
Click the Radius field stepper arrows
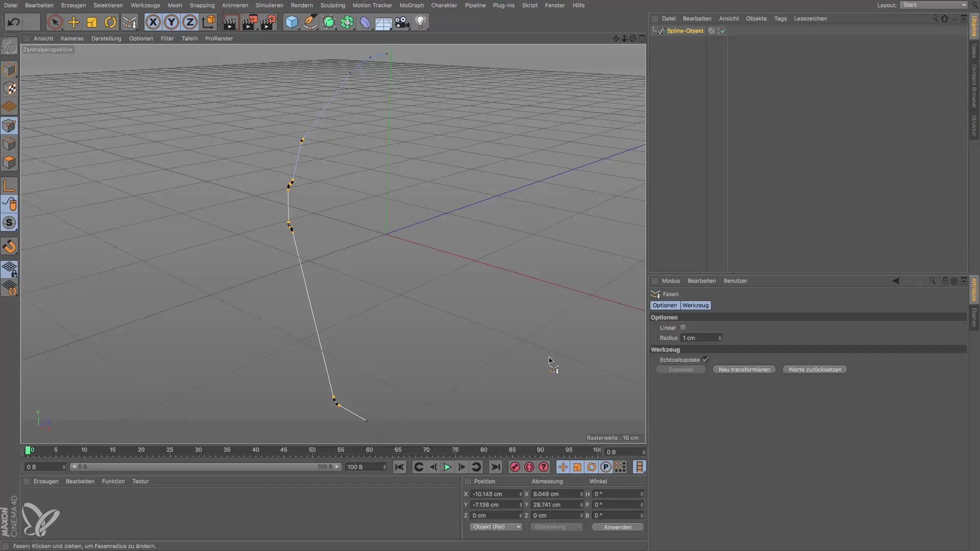click(x=720, y=338)
